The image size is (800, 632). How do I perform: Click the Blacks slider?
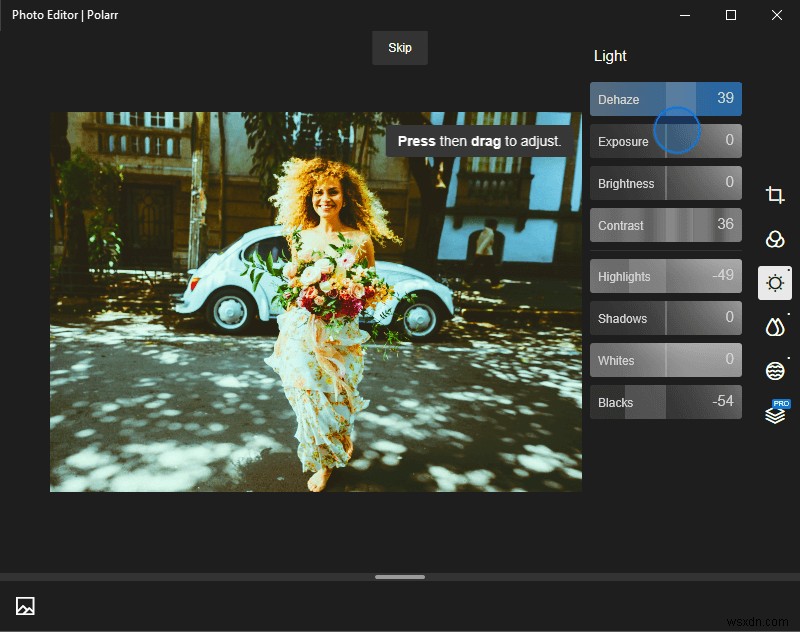(x=665, y=402)
